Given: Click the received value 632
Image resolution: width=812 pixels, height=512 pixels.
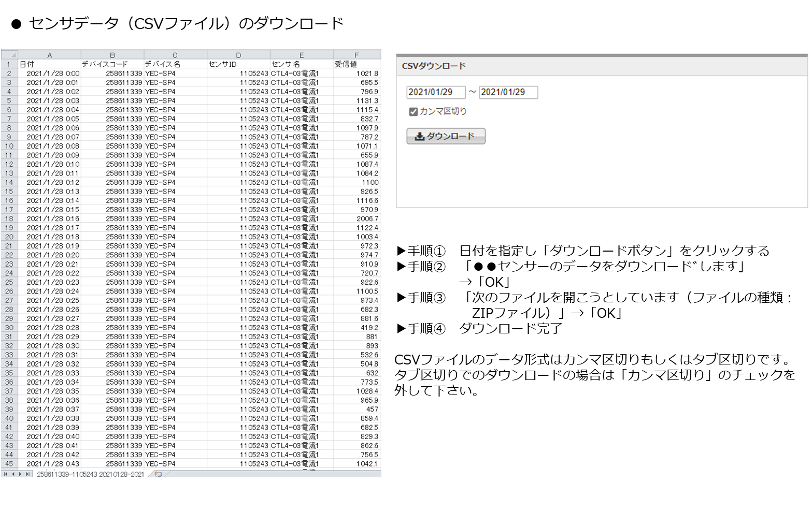Looking at the screenshot, I should tap(357, 373).
